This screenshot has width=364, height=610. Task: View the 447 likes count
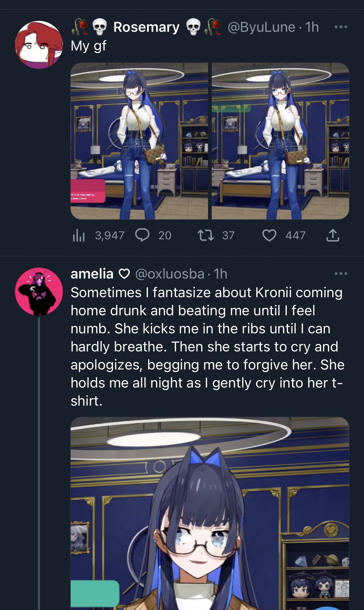click(x=295, y=235)
